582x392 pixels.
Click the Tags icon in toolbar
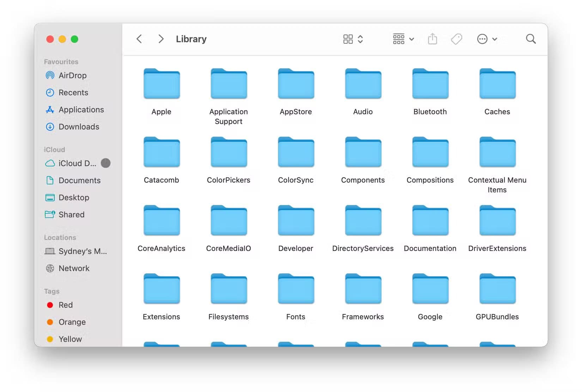coord(456,39)
